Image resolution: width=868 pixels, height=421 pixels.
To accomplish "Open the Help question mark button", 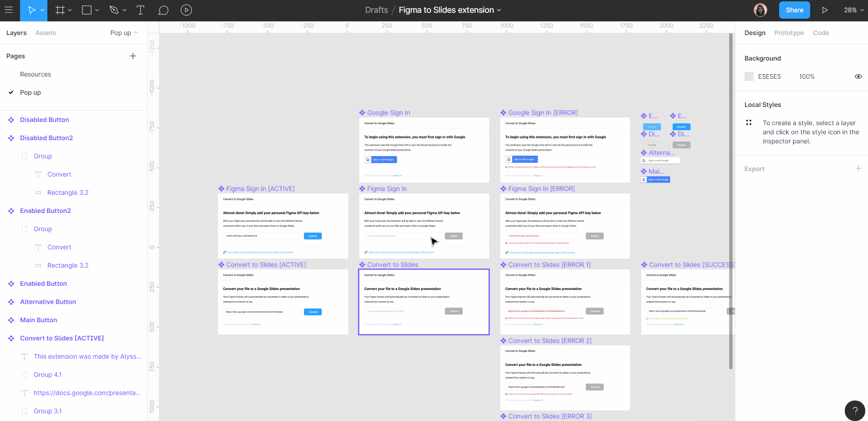I will tap(855, 411).
